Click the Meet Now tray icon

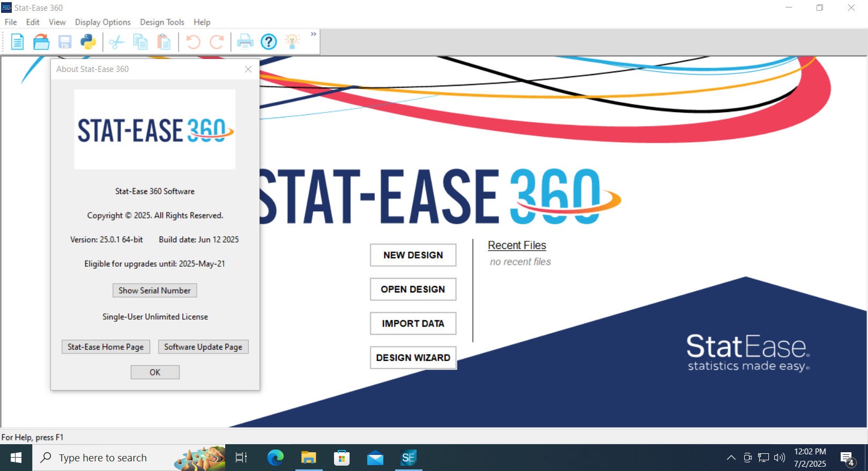coord(747,458)
